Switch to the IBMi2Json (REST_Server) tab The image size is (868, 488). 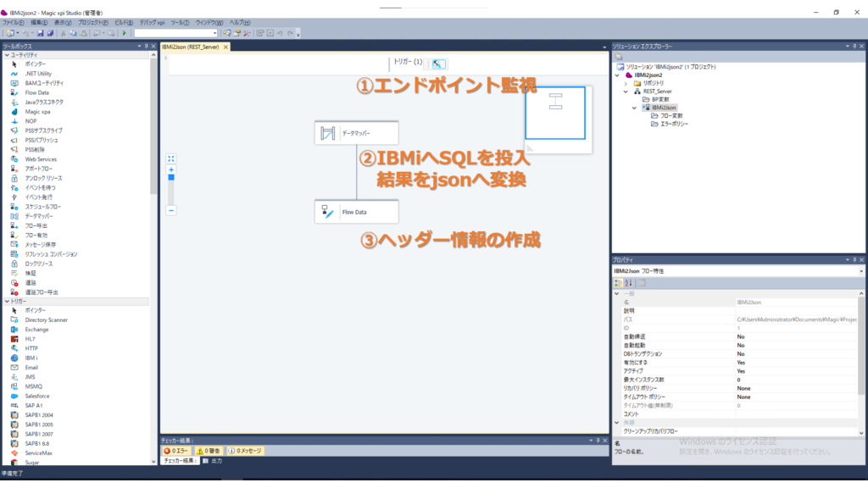click(191, 47)
